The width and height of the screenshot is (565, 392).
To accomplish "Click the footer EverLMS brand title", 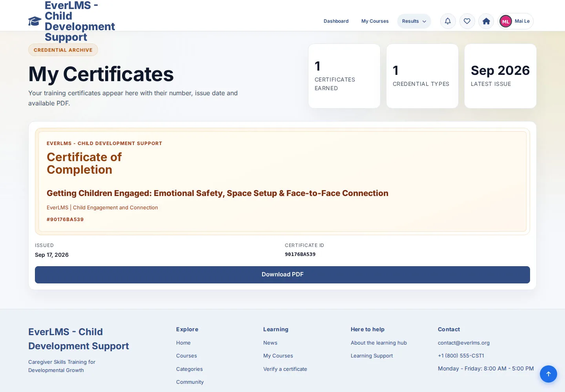I will pos(78,339).
